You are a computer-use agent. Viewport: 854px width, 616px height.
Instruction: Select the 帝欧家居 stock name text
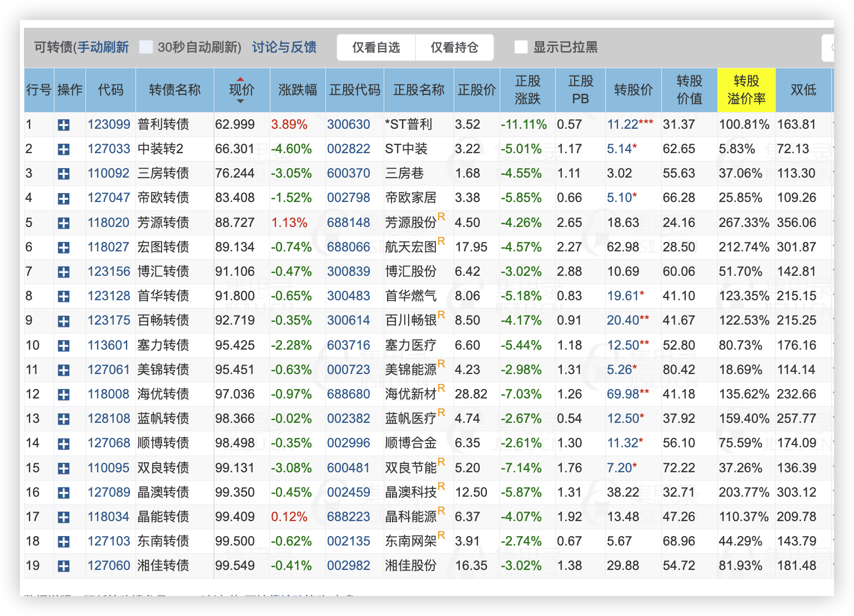pos(411,198)
